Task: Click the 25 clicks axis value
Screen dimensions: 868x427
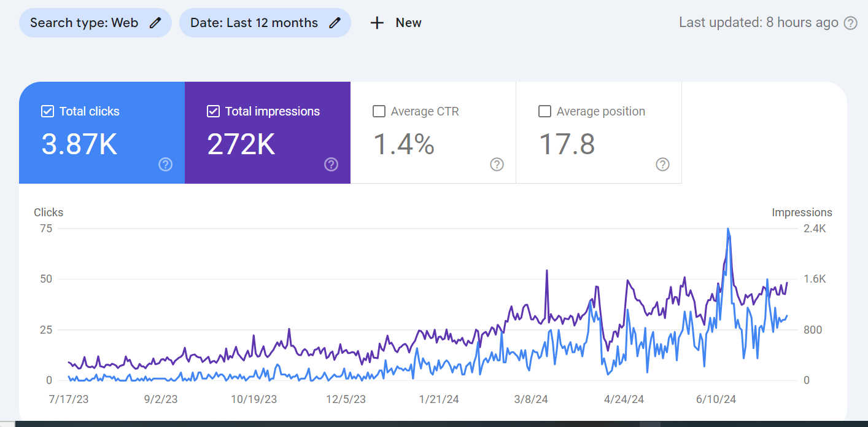Action: pos(47,330)
